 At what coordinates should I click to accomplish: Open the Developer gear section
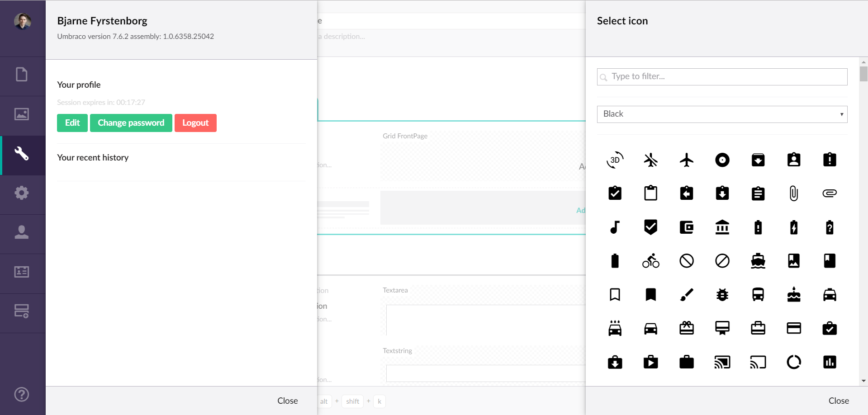click(x=22, y=193)
